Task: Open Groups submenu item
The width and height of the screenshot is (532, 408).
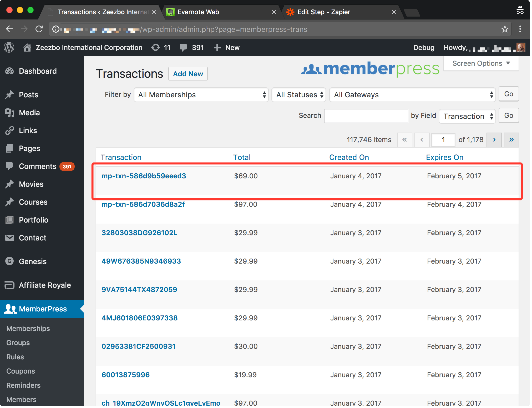Action: [x=18, y=342]
